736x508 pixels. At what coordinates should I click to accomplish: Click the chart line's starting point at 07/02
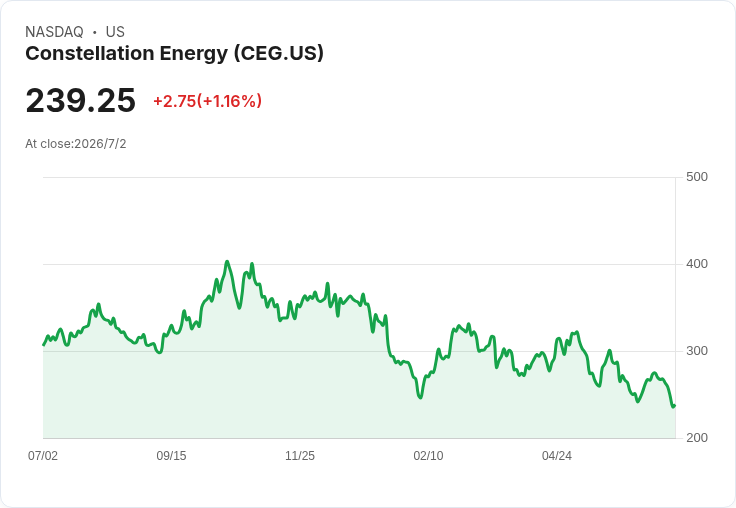click(44, 345)
